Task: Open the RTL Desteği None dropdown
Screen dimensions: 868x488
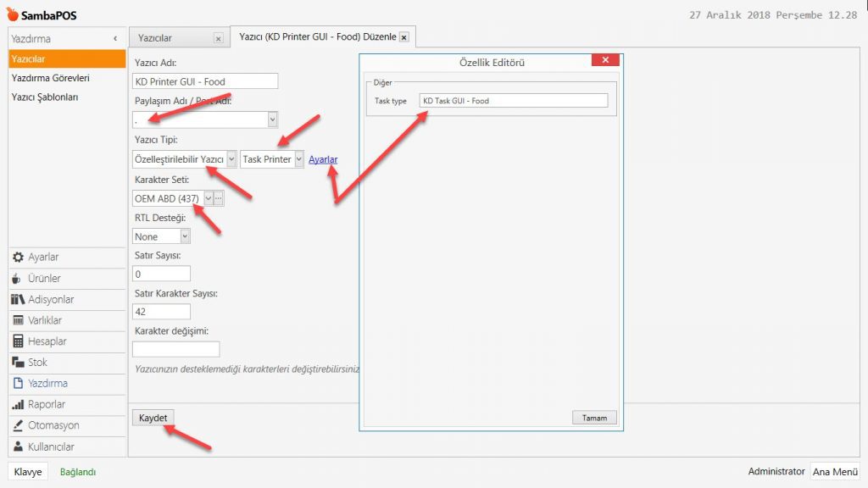Action: 185,237
